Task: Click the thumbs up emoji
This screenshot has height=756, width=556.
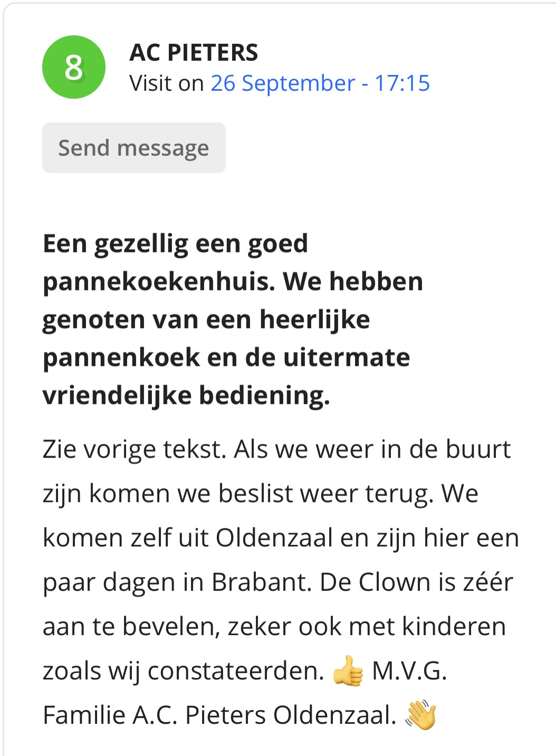Action: click(x=348, y=671)
